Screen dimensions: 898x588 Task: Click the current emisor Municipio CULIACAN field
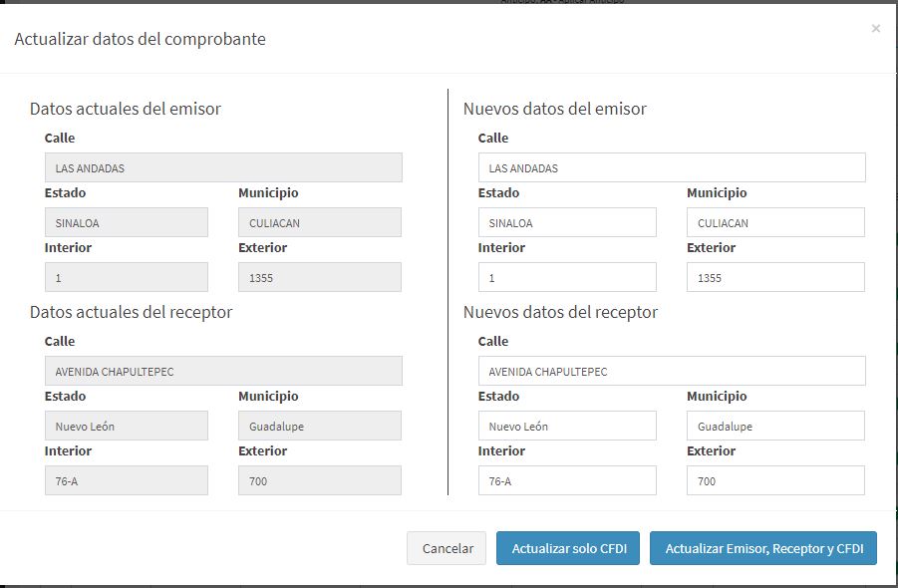coord(320,222)
